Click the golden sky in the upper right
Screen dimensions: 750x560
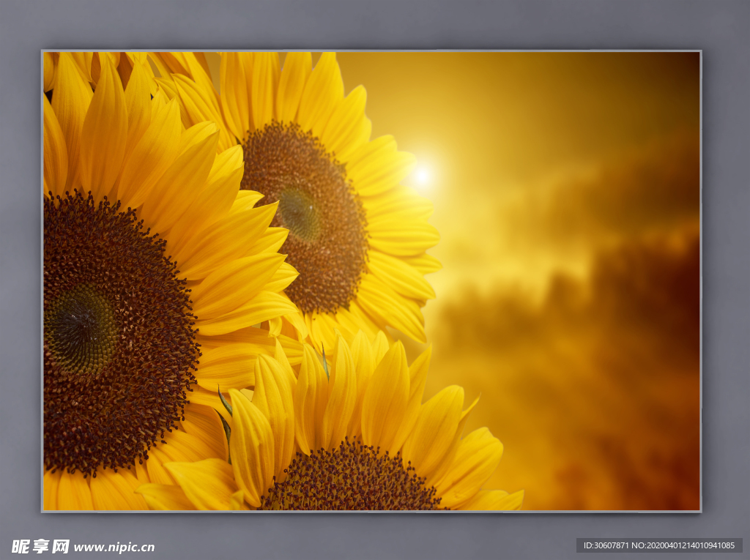coord(586,102)
